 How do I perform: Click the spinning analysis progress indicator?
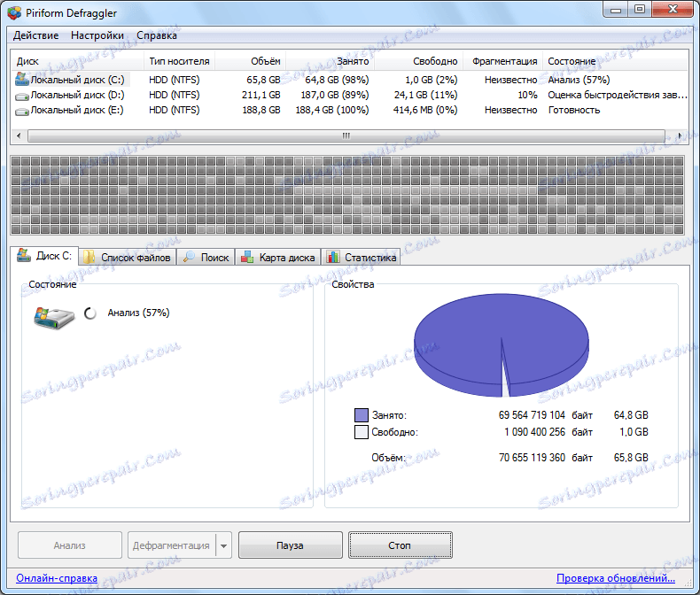pyautogui.click(x=90, y=313)
